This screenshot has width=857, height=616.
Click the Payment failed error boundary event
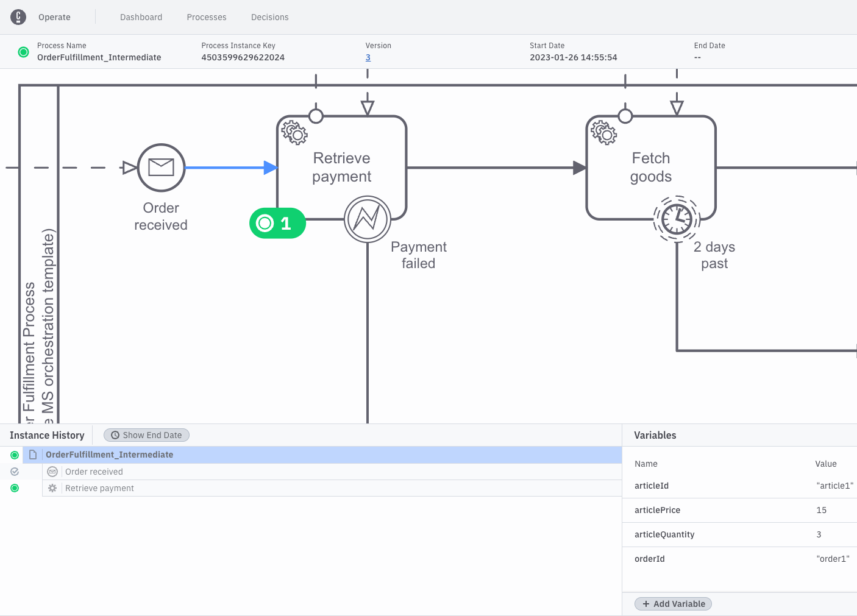(368, 219)
